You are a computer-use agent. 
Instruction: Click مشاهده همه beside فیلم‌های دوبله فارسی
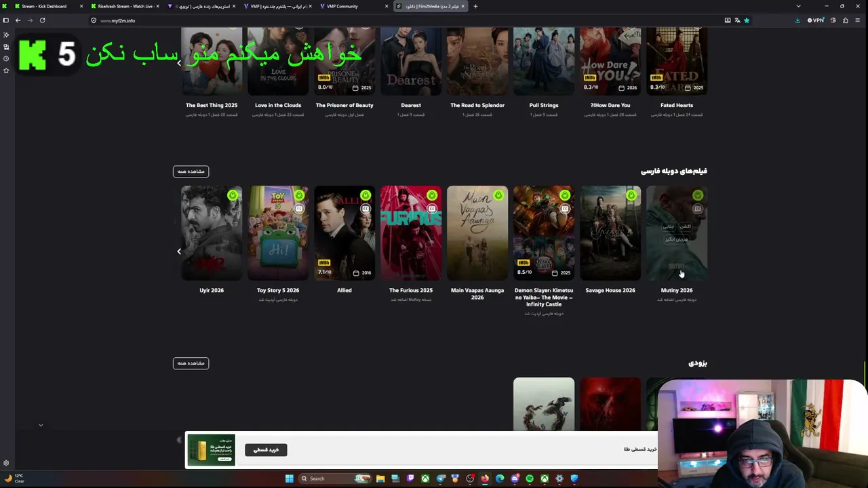pos(191,171)
